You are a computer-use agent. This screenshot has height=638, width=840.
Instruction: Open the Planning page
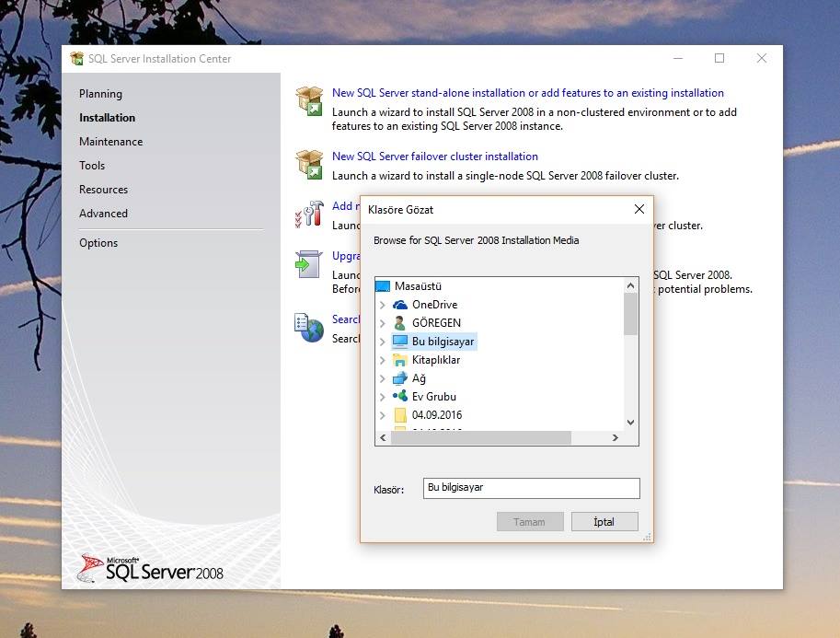pyautogui.click(x=100, y=94)
